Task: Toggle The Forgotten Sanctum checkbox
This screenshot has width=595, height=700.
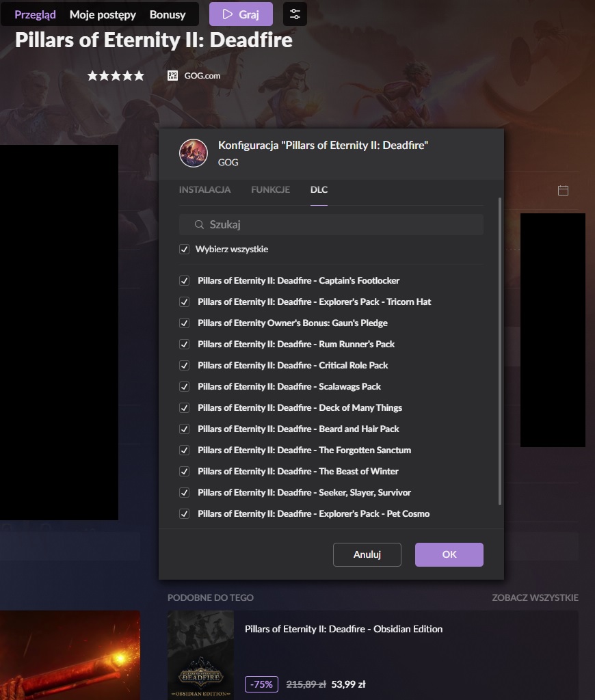Action: tap(184, 450)
